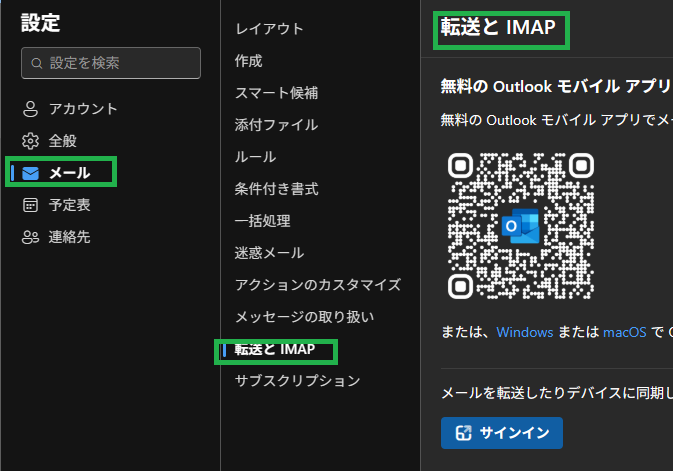Viewport: 673px width, 471px height.
Task: Click the 設定 panel title
Action: coord(40,23)
